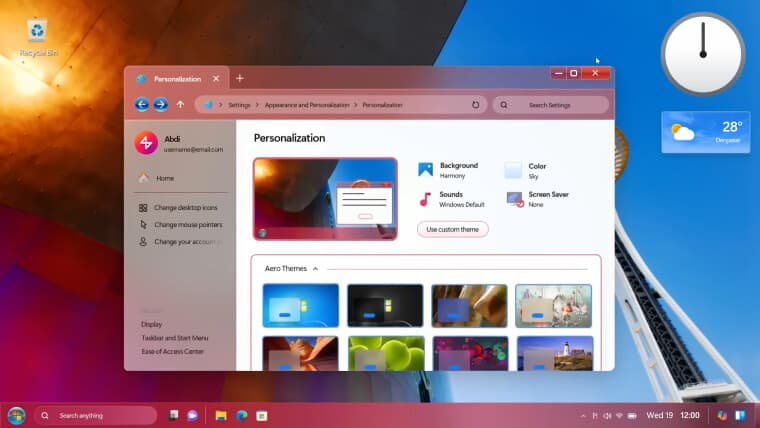
Task: Click the taskbar Search anything box
Action: (95, 415)
